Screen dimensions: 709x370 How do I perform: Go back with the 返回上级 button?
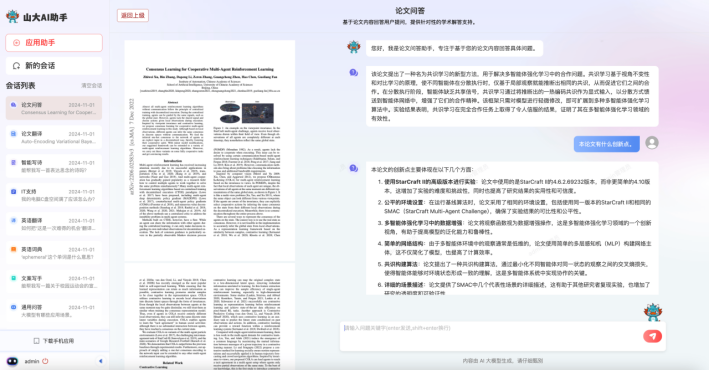click(132, 15)
